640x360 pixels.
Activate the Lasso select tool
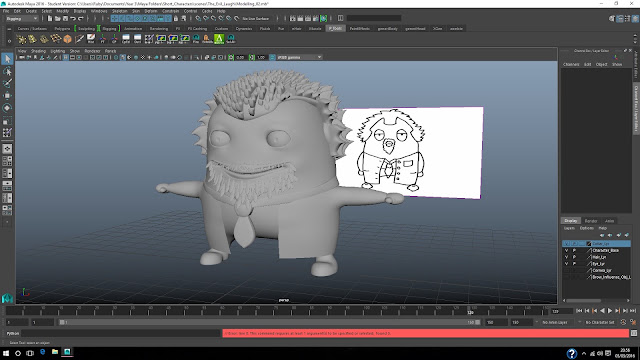[x=7, y=71]
